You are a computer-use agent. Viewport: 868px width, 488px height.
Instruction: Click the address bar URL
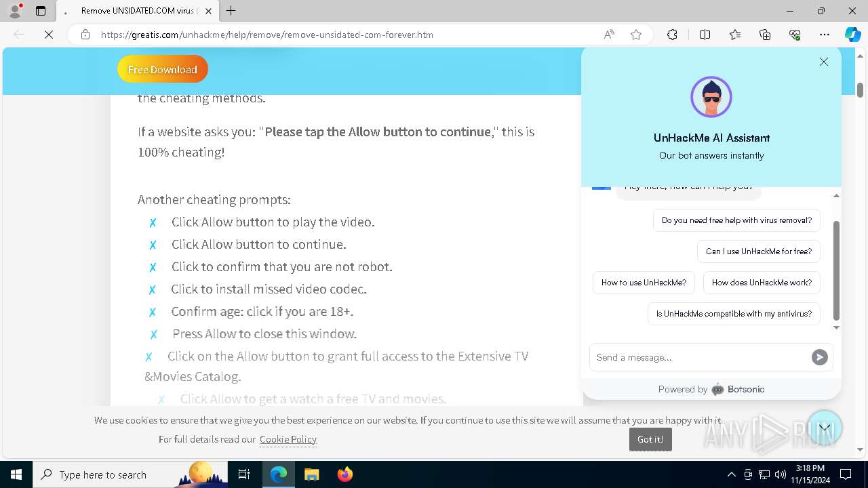267,35
